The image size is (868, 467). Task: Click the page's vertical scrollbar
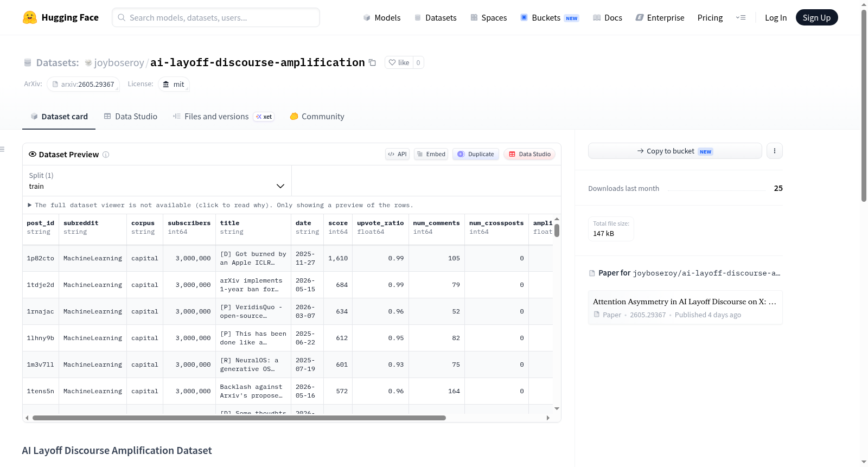click(x=864, y=106)
